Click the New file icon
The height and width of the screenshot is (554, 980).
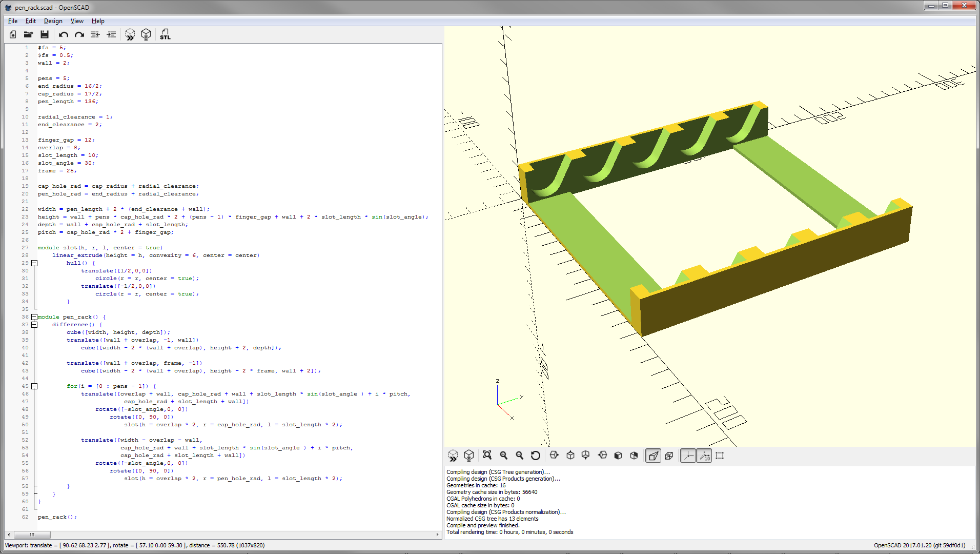tap(13, 34)
